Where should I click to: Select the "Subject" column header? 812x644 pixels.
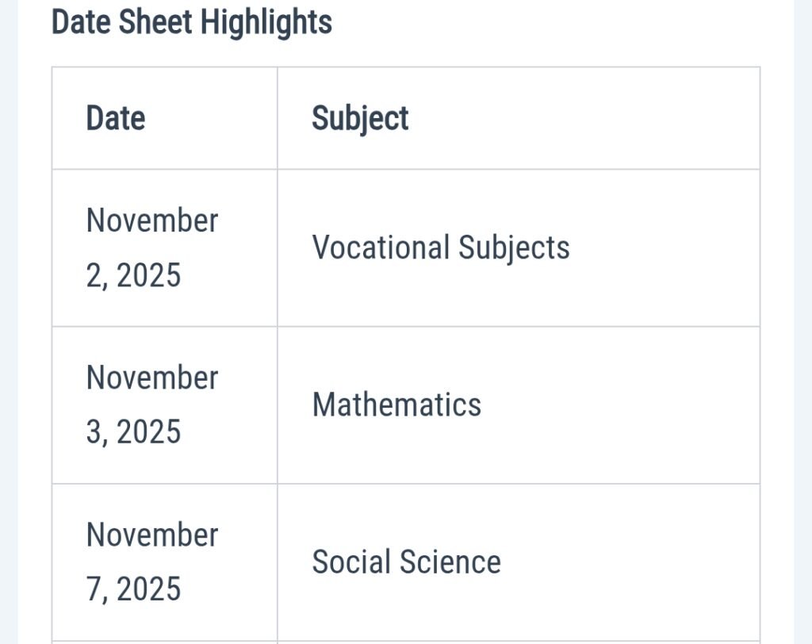360,118
